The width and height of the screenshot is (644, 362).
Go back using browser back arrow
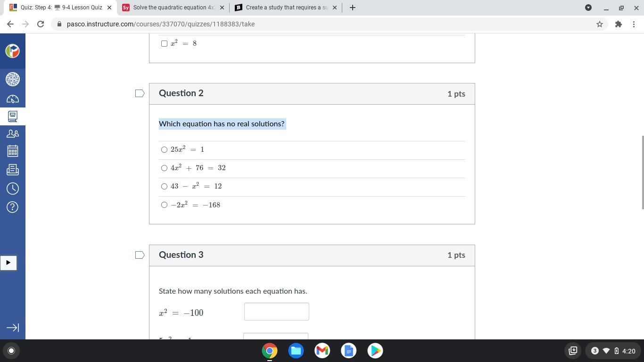[x=10, y=24]
